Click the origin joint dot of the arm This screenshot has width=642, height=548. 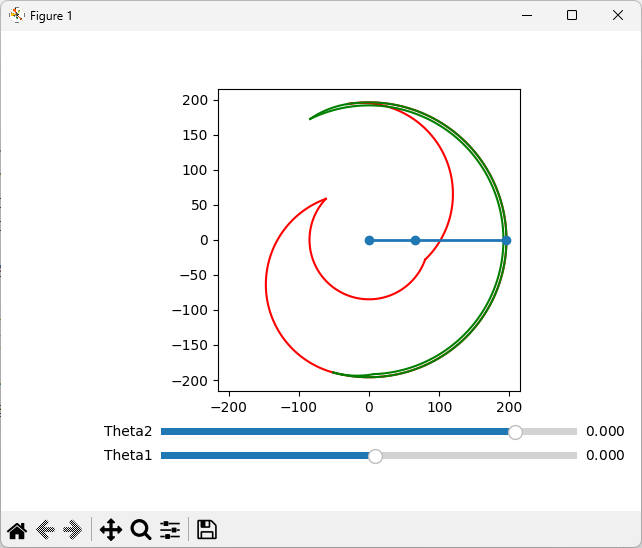[369, 240]
